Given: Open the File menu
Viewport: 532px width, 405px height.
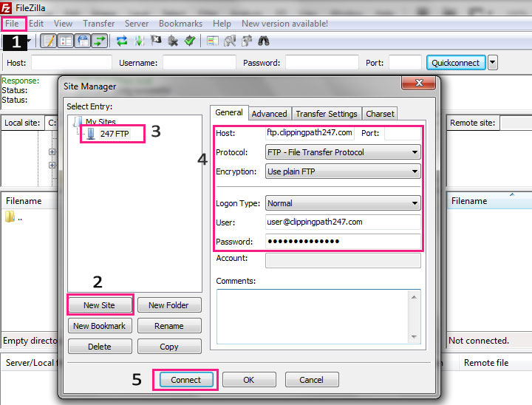Looking at the screenshot, I should click(x=12, y=24).
